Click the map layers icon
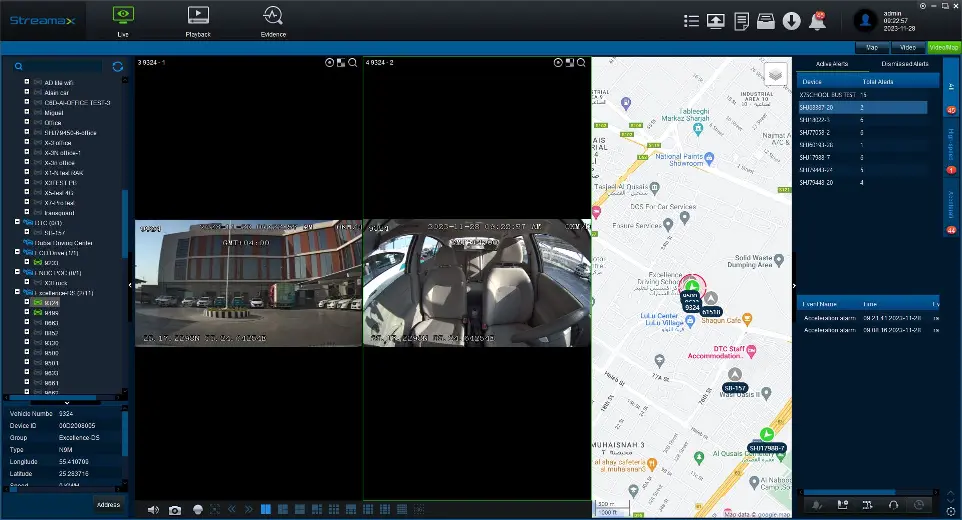 tap(776, 75)
